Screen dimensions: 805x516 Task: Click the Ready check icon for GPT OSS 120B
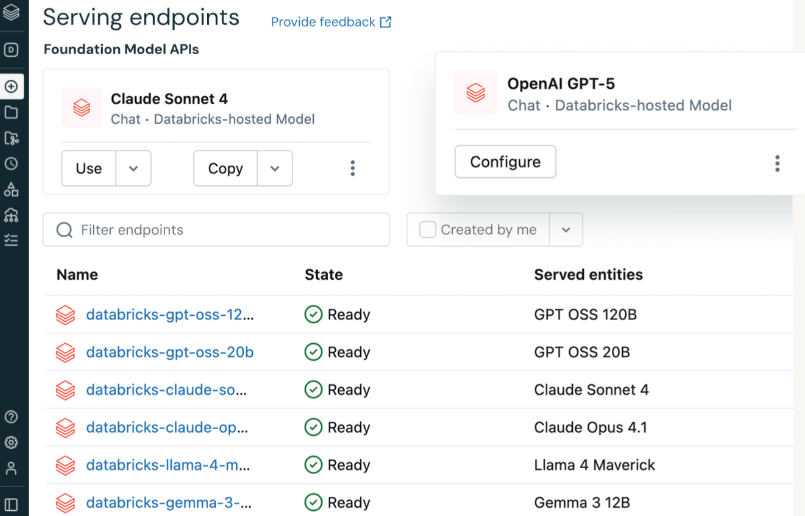313,314
